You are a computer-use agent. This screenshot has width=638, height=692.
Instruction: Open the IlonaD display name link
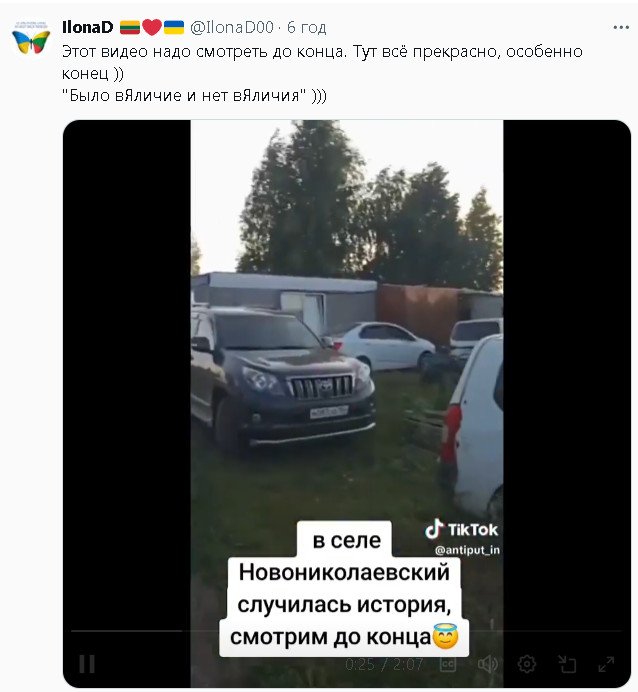tap(87, 27)
